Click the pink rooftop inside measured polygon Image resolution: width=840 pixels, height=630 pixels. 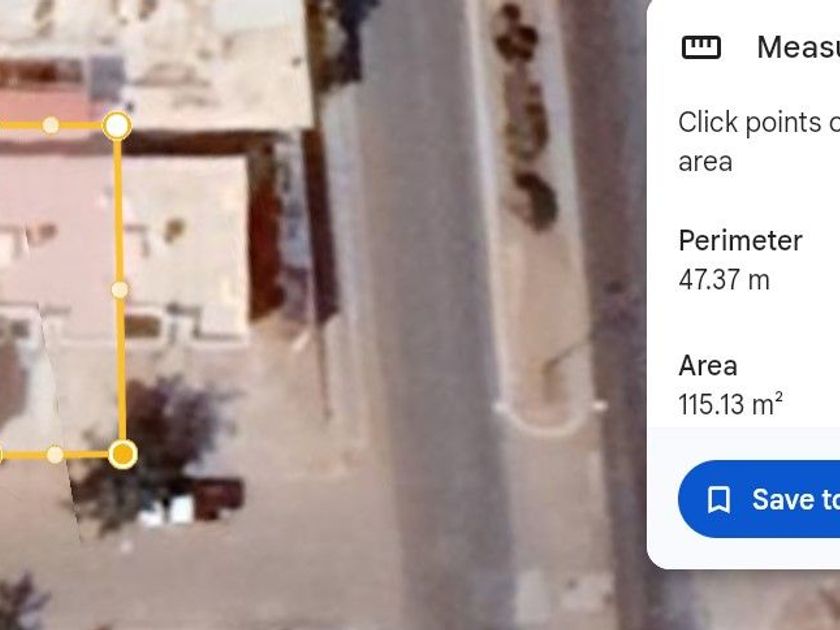[x=59, y=225]
